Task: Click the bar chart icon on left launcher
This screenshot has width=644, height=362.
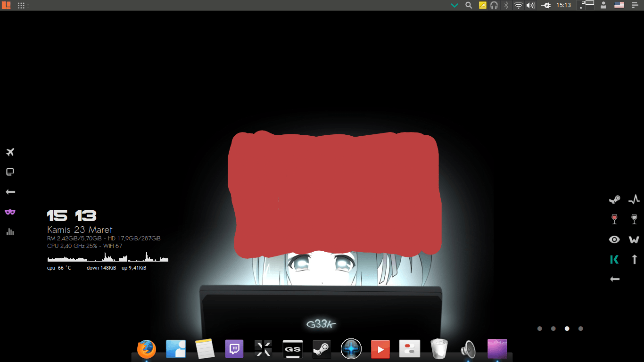Action: click(x=10, y=232)
